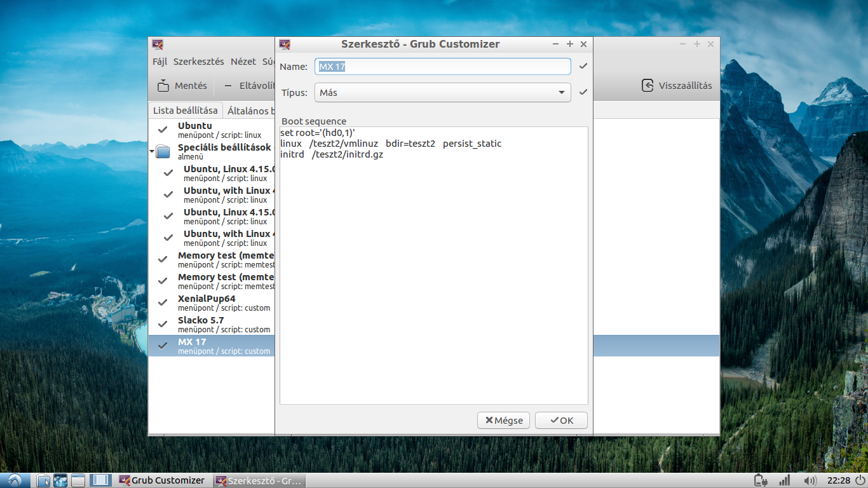
Task: Click the OK button in editor
Action: [x=561, y=420]
